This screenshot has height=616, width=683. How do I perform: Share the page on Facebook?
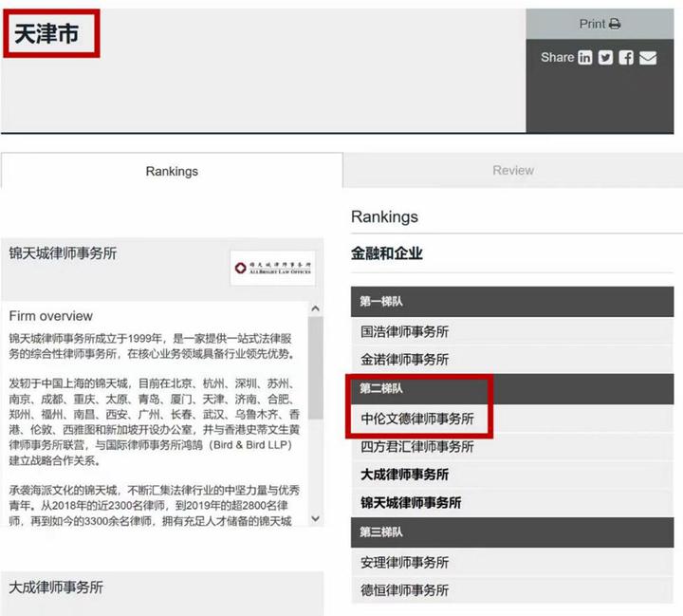(x=626, y=58)
